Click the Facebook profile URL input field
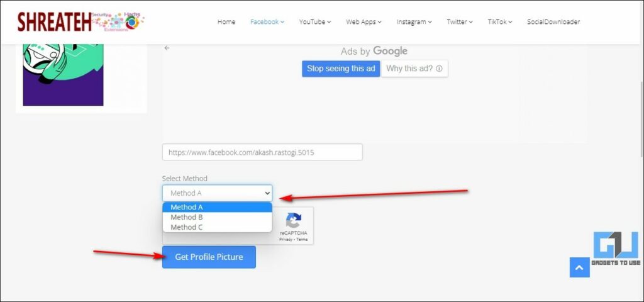The width and height of the screenshot is (644, 302). coord(262,152)
